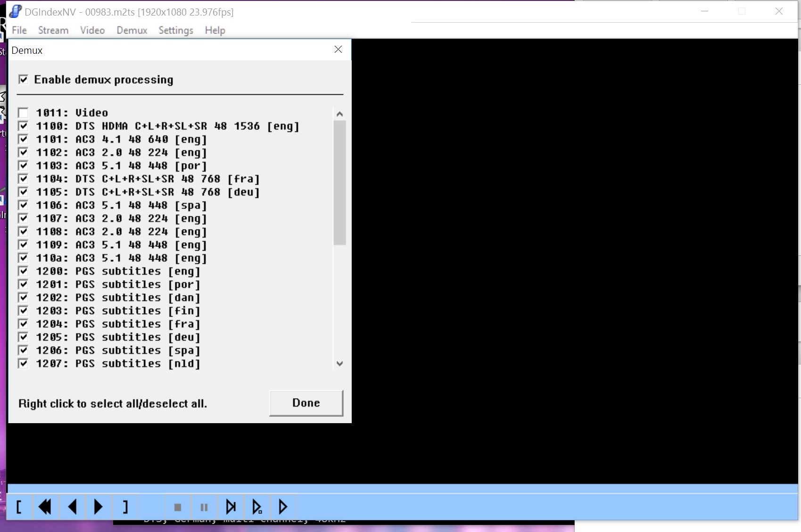801x532 pixels.
Task: Open the Video menu
Action: (x=92, y=30)
